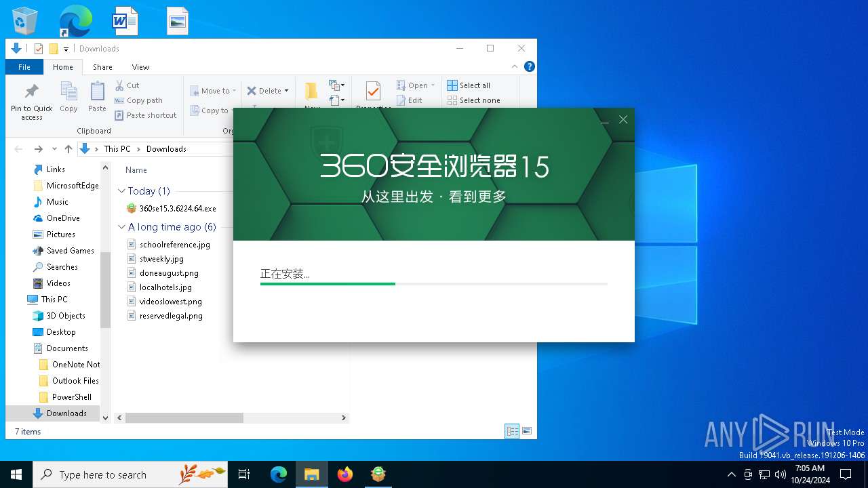Open recent locations dropdown arrow

[x=54, y=149]
